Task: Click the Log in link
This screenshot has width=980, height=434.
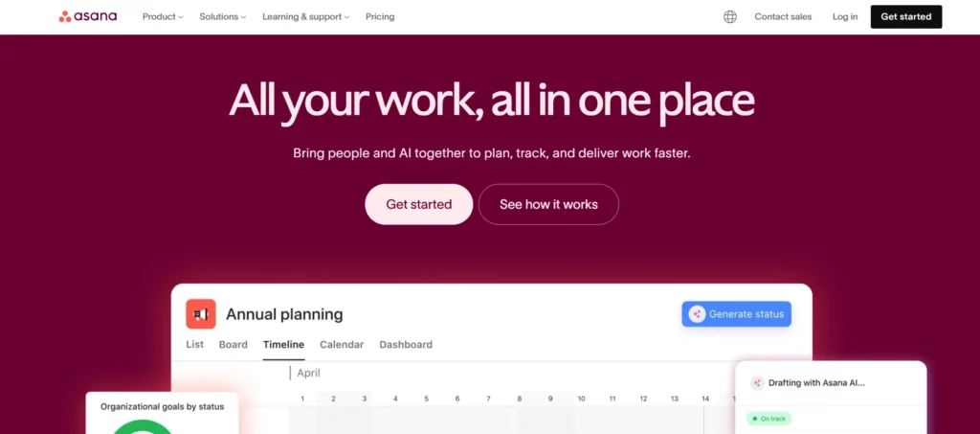Action: [x=845, y=16]
